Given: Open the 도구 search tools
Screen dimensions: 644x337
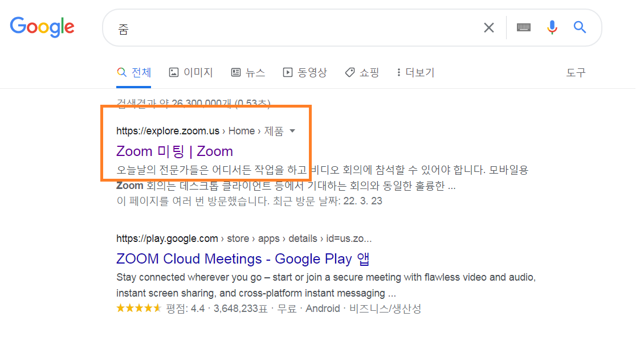Looking at the screenshot, I should pos(576,73).
